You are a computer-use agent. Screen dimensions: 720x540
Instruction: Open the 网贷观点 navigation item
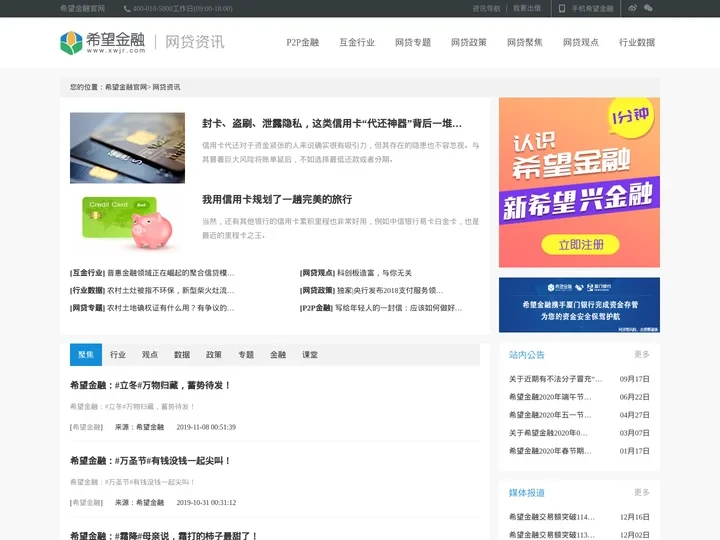581,42
